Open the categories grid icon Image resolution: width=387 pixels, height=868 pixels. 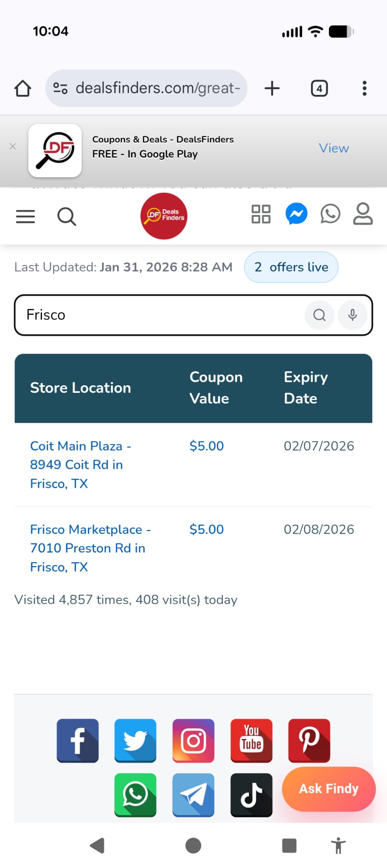(261, 214)
